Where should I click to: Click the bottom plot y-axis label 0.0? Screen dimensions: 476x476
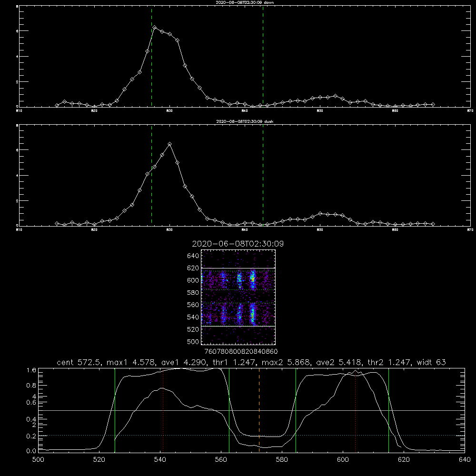31,451
